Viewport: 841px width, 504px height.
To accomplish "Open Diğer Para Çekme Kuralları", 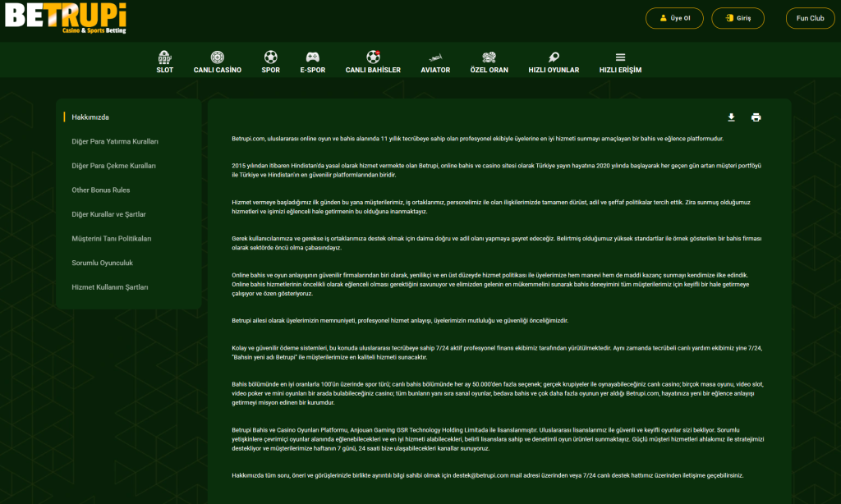I will coord(113,166).
